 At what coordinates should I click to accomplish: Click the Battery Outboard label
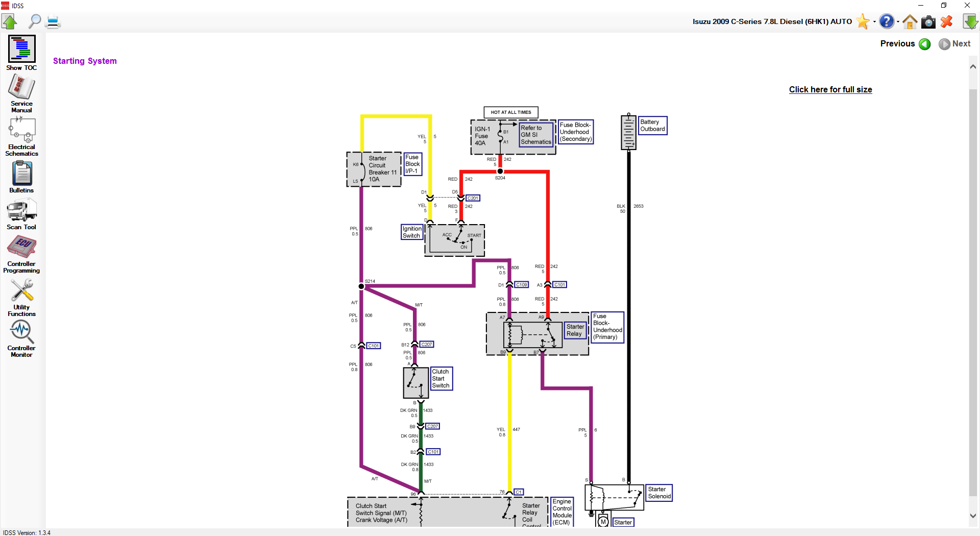[x=653, y=126]
